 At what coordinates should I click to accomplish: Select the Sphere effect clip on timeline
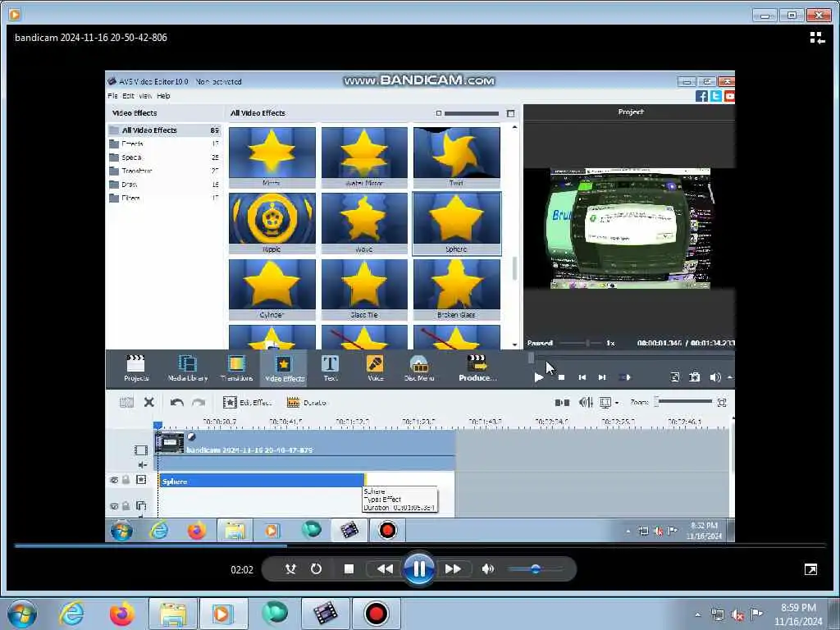coord(262,481)
